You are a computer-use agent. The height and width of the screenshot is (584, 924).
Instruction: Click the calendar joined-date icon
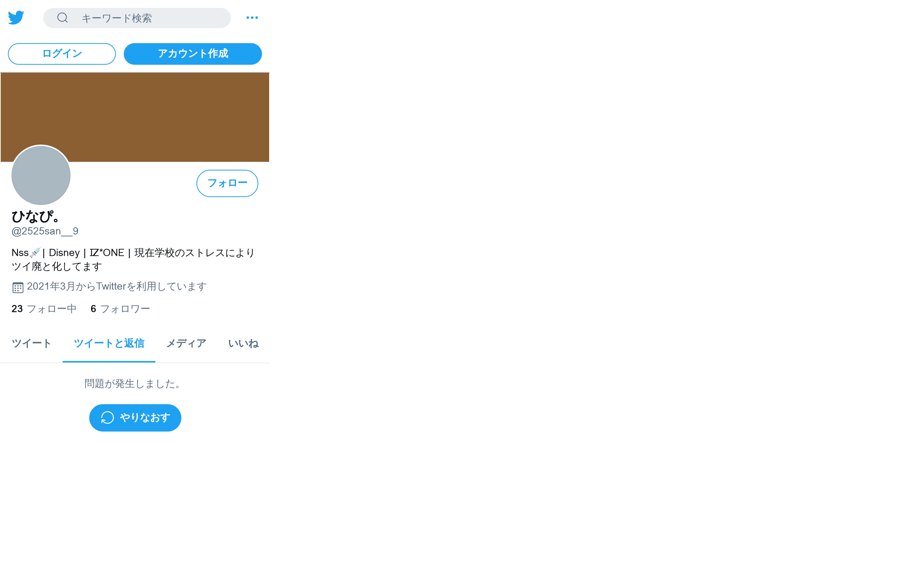[x=18, y=287]
